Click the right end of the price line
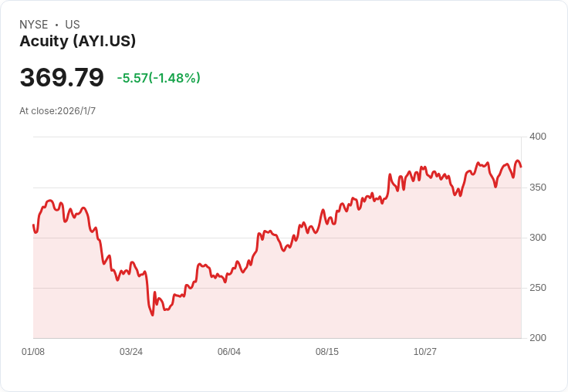This screenshot has height=392, width=568. 521,167
